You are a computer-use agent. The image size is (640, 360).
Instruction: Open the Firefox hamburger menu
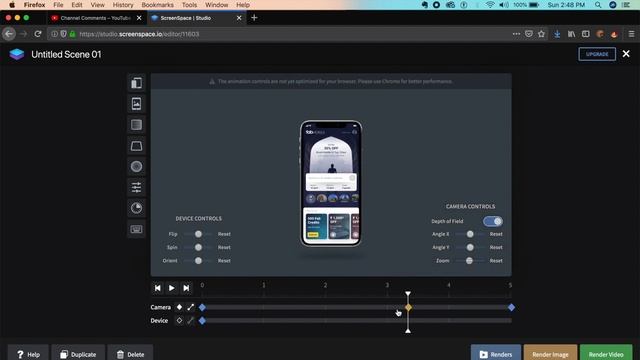(631, 34)
